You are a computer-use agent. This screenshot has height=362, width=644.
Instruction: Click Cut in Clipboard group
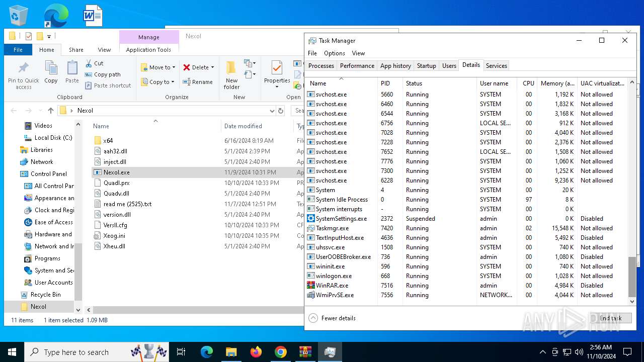point(94,63)
